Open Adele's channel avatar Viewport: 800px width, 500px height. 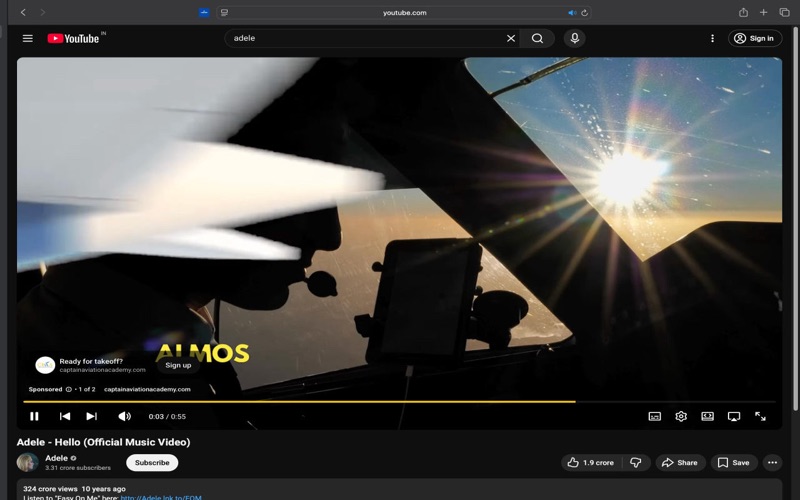point(28,462)
